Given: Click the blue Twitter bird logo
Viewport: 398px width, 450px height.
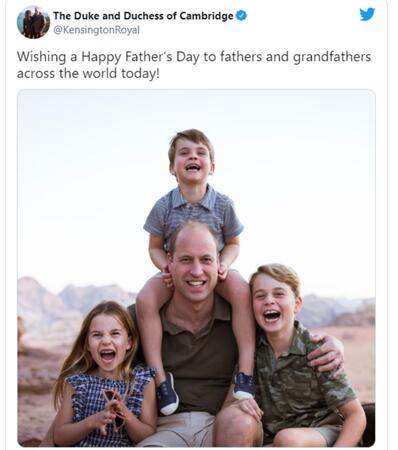Looking at the screenshot, I should tap(367, 14).
